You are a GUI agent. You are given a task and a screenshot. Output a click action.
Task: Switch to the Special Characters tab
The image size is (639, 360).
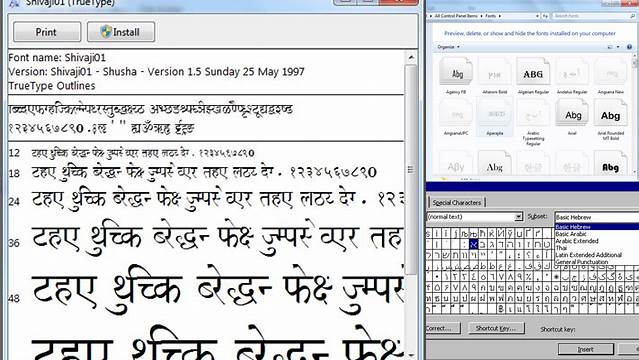pyautogui.click(x=456, y=203)
